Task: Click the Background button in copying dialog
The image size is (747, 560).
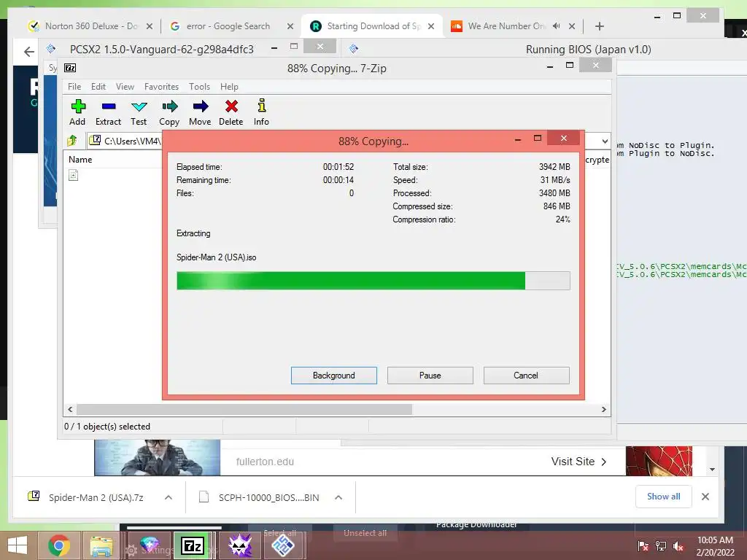Action: (x=334, y=376)
